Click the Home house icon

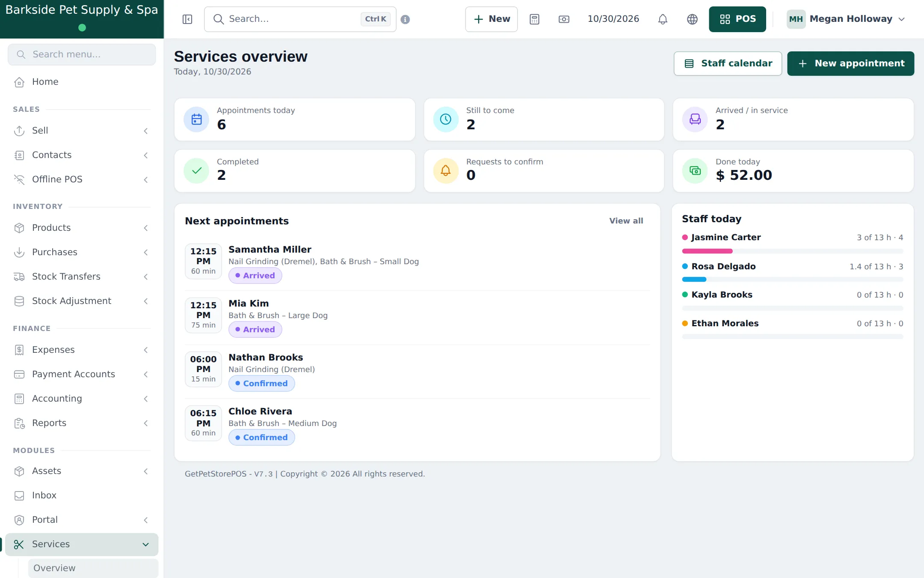(x=19, y=82)
